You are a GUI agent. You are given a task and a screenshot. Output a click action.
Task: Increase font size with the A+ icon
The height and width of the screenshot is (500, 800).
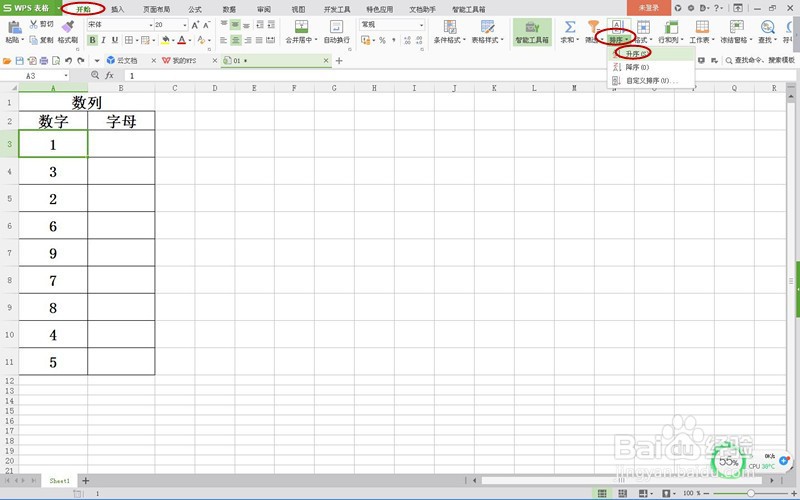(195, 24)
